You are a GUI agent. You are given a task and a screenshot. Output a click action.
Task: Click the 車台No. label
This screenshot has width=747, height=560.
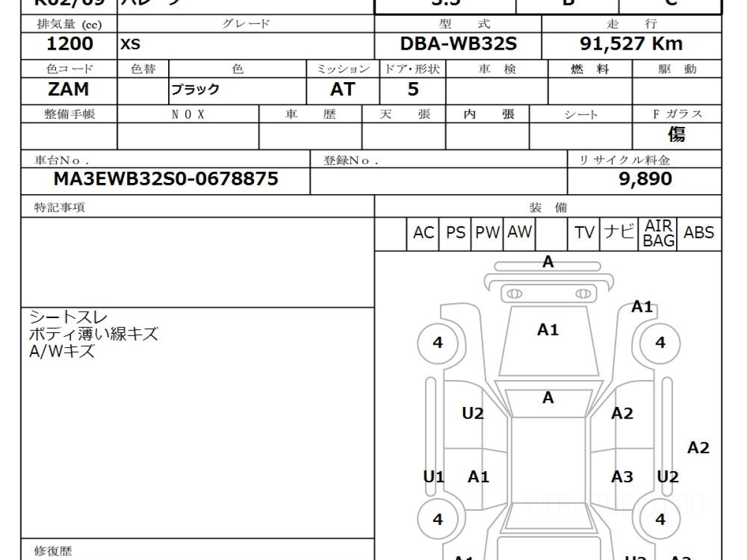60,160
